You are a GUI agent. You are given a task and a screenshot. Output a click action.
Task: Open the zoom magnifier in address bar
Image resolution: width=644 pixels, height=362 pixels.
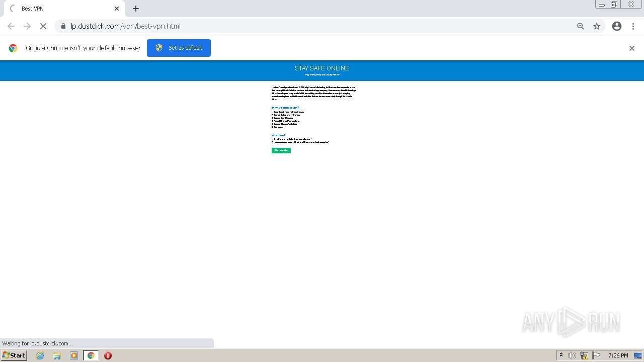(581, 26)
